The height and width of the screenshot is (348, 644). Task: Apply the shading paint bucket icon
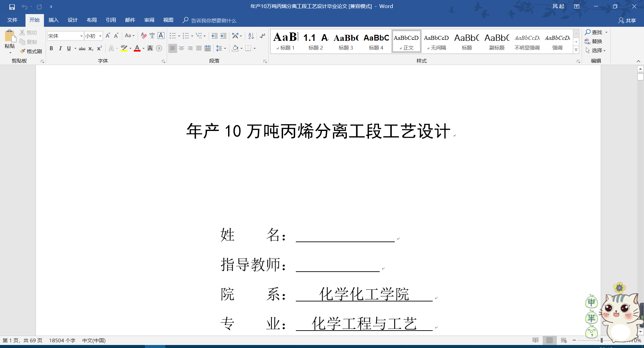pyautogui.click(x=235, y=48)
